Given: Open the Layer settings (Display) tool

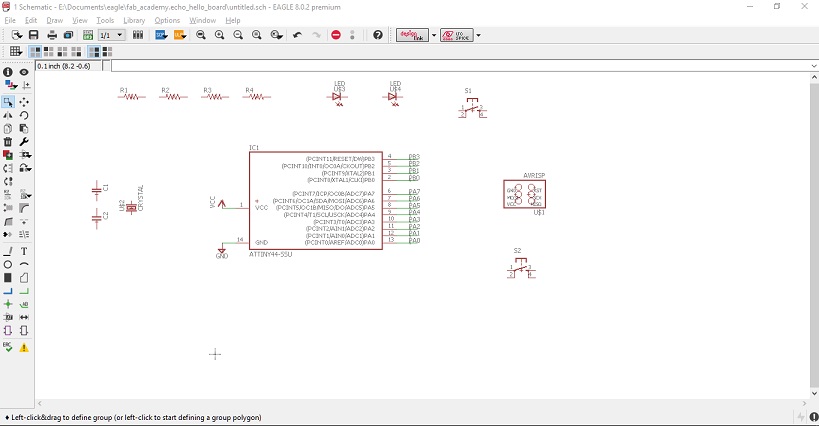Looking at the screenshot, I should (x=9, y=85).
